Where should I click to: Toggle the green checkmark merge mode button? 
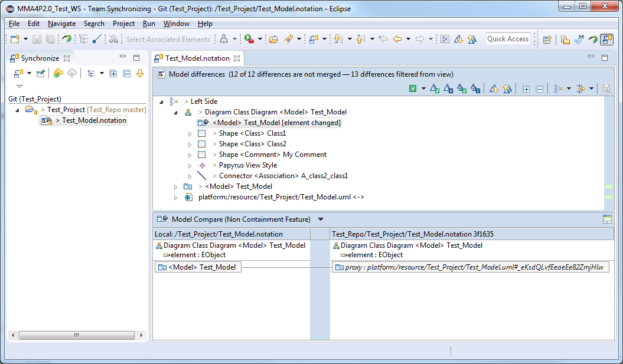(x=413, y=88)
